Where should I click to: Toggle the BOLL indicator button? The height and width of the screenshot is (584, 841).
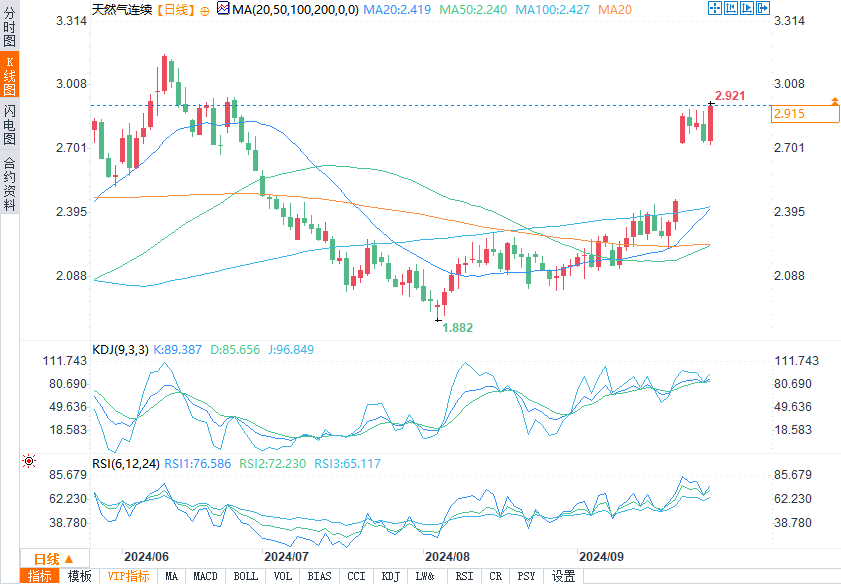[x=245, y=576]
